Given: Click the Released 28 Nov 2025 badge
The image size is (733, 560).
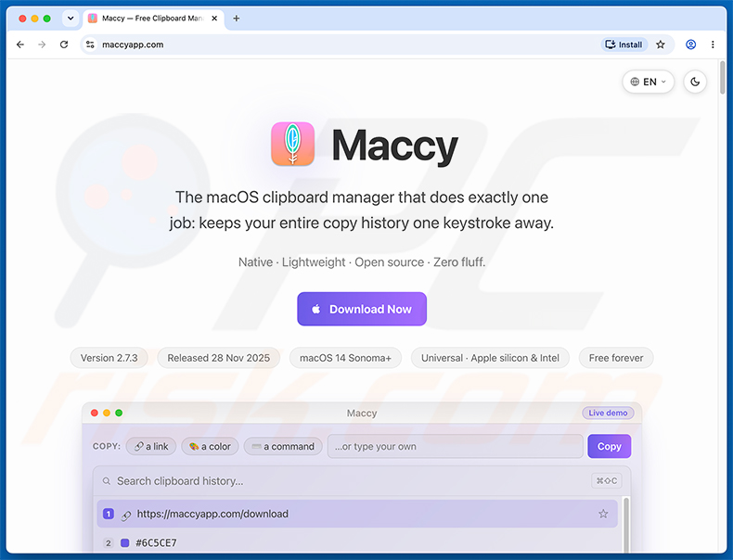Looking at the screenshot, I should [x=218, y=358].
